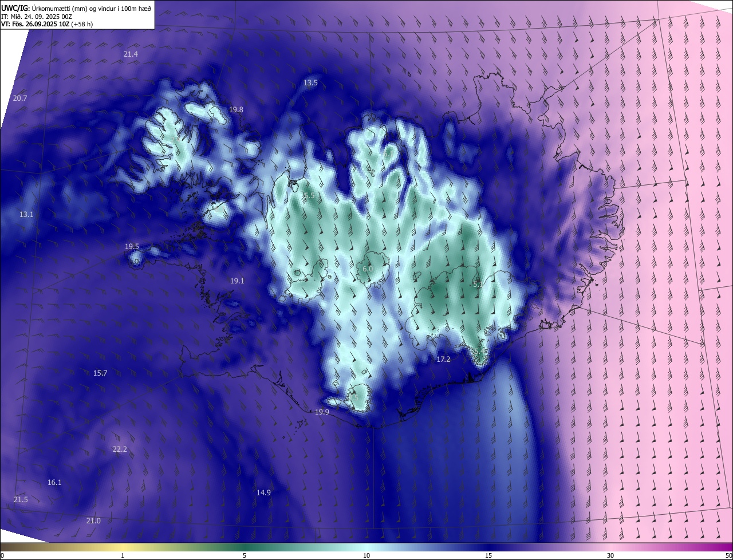
Task: Click the colorbar tick label 10
Action: click(366, 555)
